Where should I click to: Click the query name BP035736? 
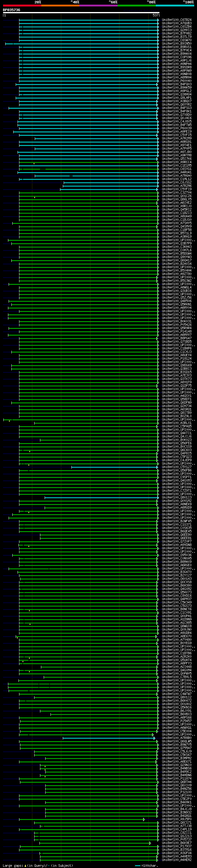pyautogui.click(x=11, y=10)
